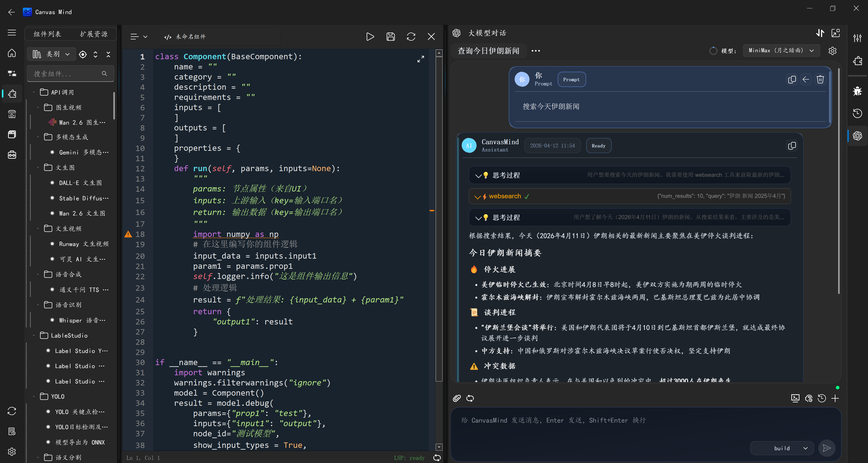Expand the websearch tool call
Viewport: 868px width, 463px height.
pos(629,196)
